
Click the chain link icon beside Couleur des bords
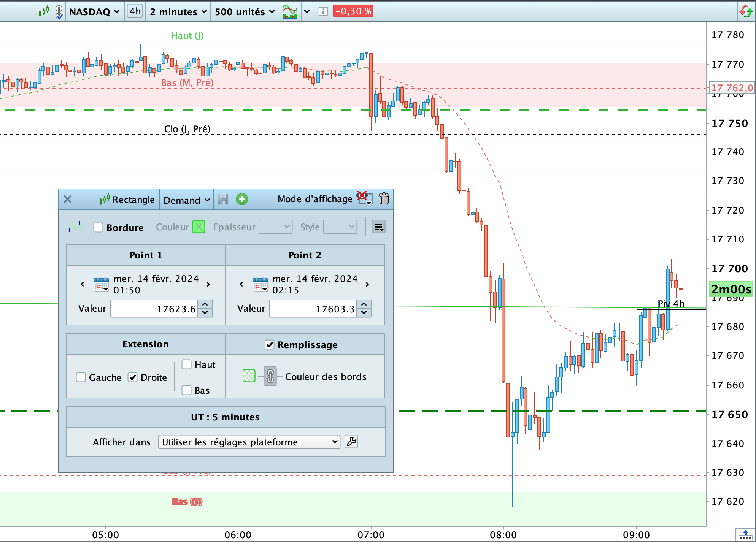coord(270,377)
